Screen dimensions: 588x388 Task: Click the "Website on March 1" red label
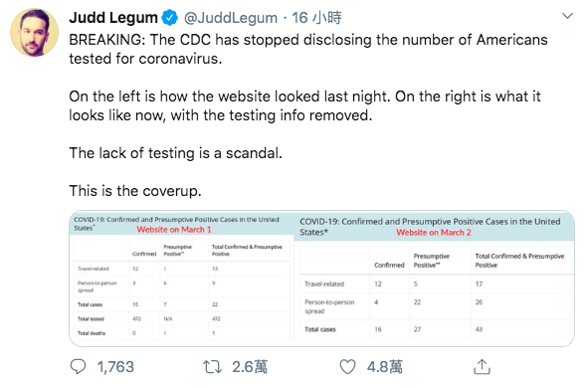click(x=174, y=230)
